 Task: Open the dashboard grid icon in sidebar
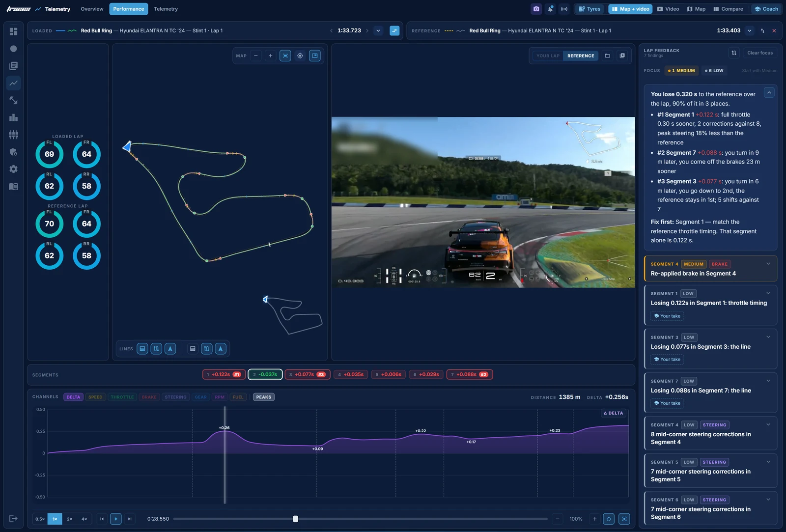pos(13,31)
